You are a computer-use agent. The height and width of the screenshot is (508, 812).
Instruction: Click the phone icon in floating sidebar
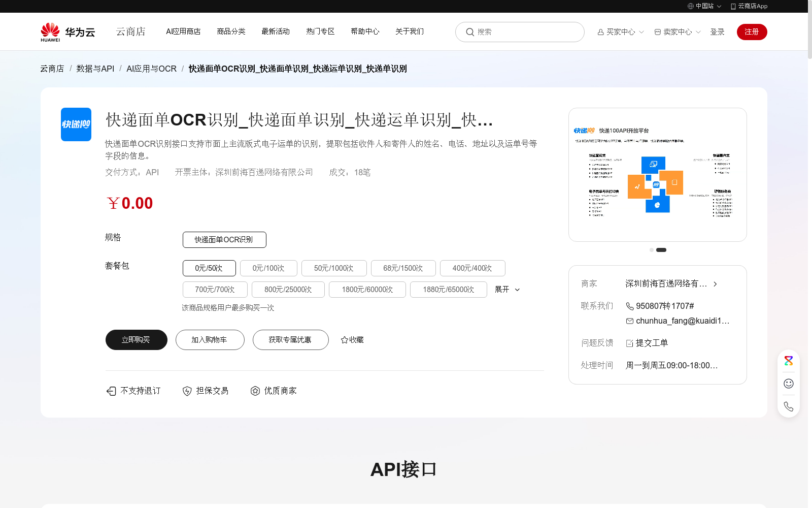[x=789, y=406]
